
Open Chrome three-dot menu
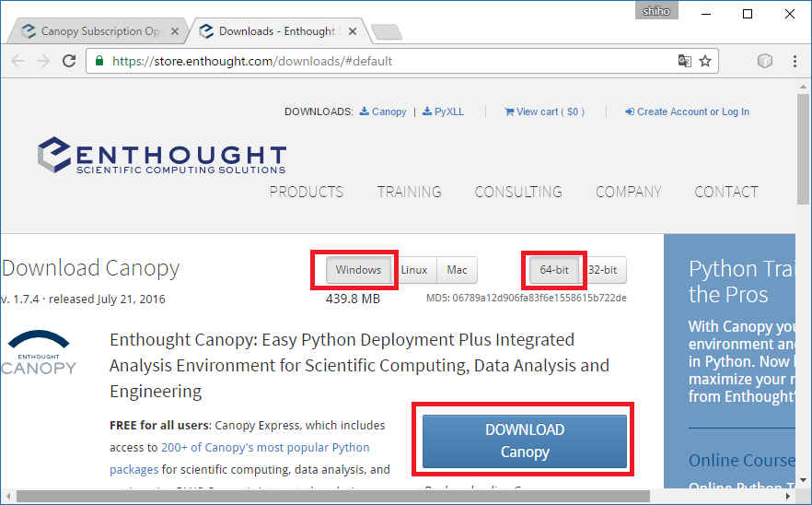tap(795, 61)
